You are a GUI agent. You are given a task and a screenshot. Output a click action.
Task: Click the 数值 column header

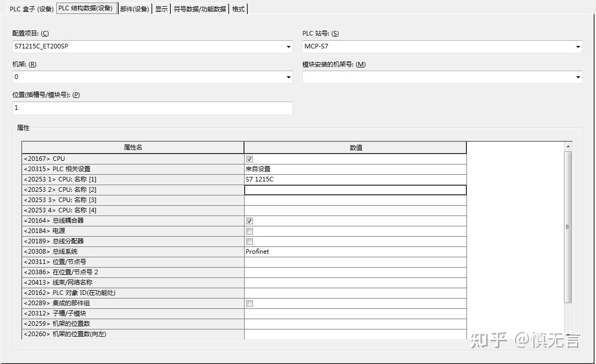355,147
